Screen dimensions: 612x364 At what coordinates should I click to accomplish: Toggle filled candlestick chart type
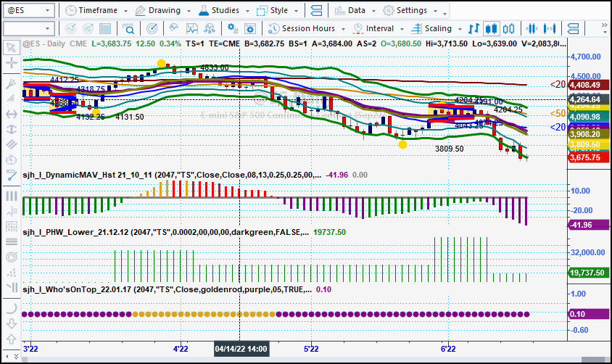[491, 28]
